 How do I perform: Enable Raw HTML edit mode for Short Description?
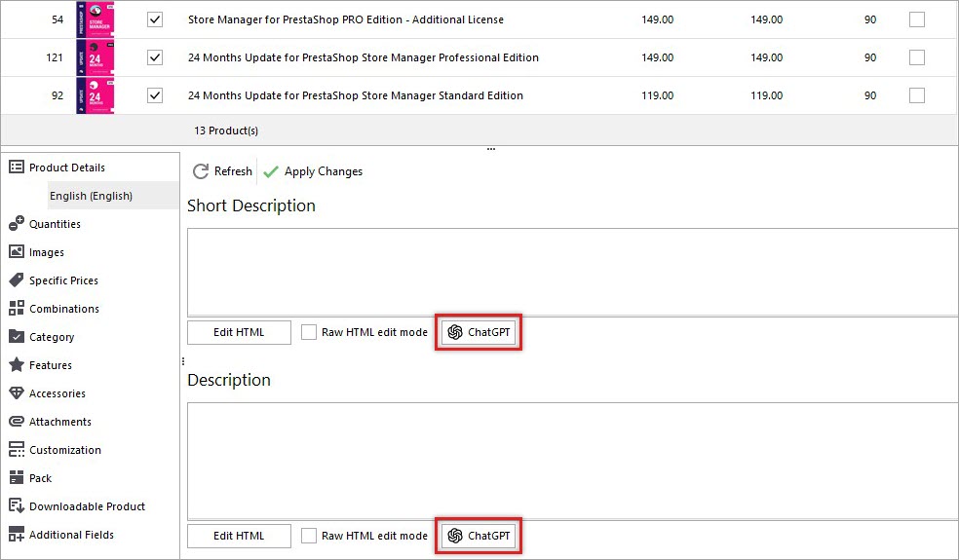pos(309,332)
